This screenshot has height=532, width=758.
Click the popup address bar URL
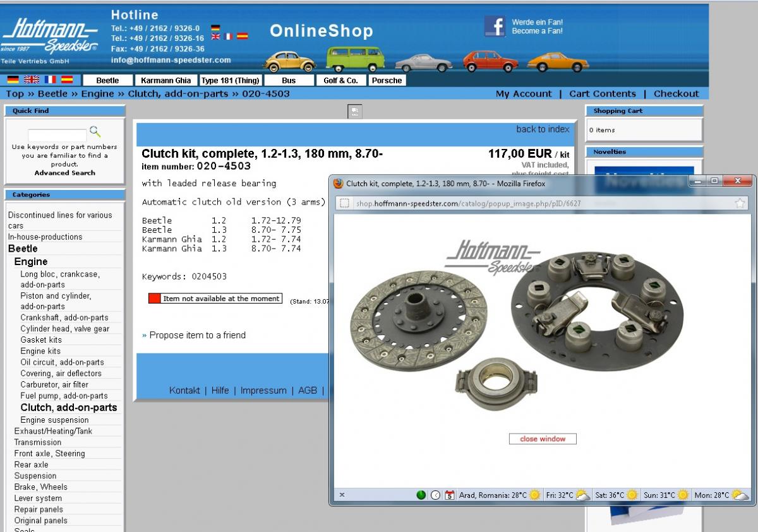pos(468,203)
